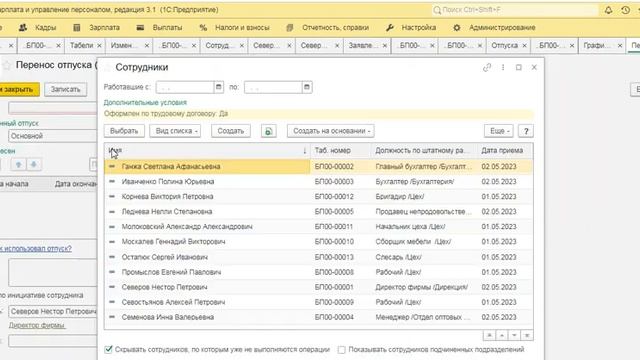Screen dimensions: 640x360
Task: Toggle 'Скрывать сотрудников' checkbox
Action: click(108, 349)
